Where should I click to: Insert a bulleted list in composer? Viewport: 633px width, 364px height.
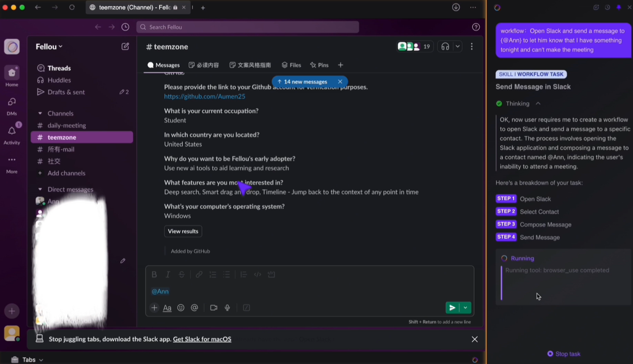click(226, 275)
